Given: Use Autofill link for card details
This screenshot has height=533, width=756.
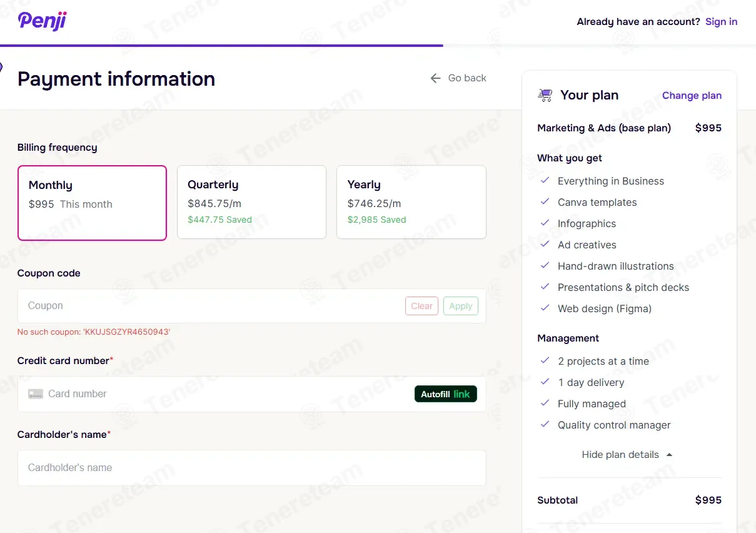Looking at the screenshot, I should (x=446, y=394).
